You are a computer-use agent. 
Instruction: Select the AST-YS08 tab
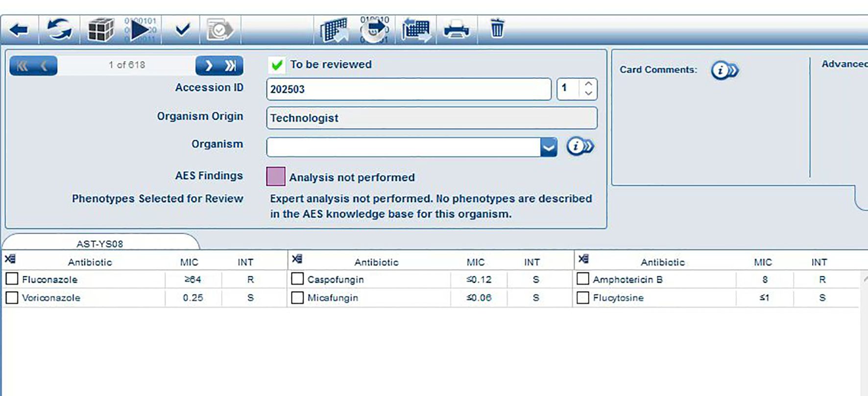click(100, 243)
